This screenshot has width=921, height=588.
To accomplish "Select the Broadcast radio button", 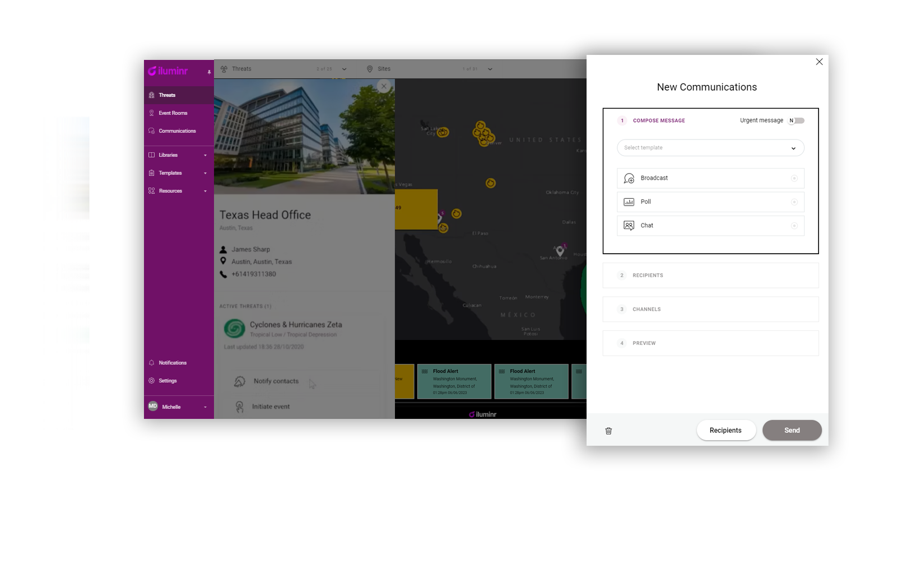I will tap(794, 178).
